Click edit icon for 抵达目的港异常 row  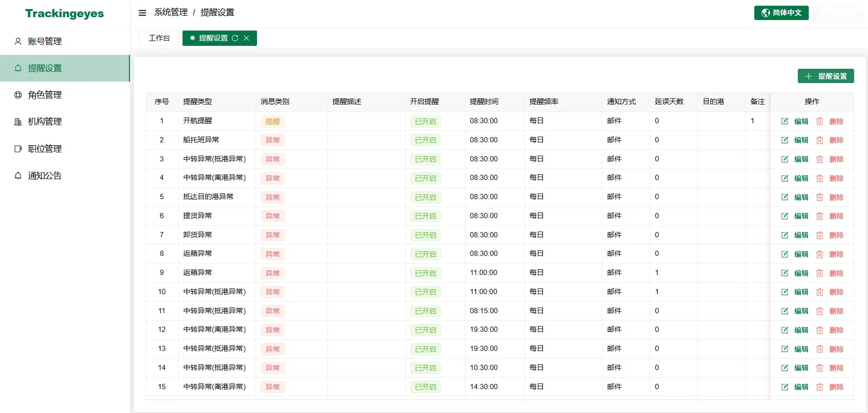pyautogui.click(x=785, y=197)
